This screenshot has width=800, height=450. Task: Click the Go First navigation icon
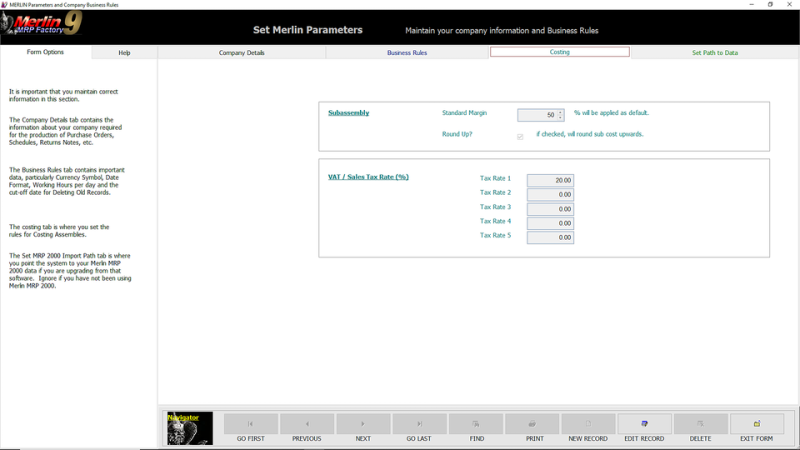[x=250, y=424]
